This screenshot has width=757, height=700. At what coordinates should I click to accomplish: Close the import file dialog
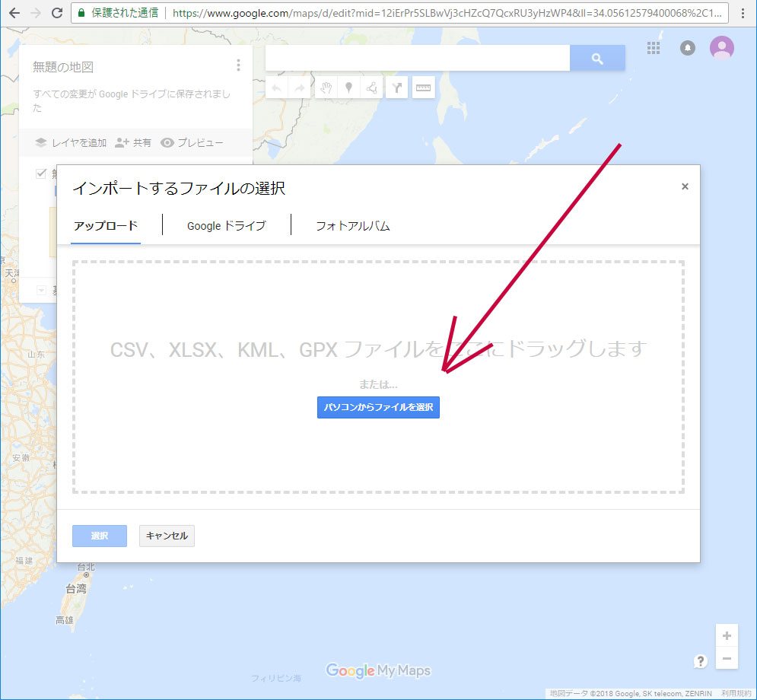(685, 186)
